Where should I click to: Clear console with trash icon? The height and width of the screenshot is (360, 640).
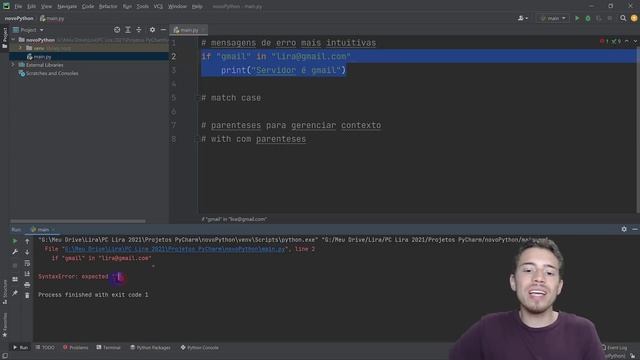click(x=27, y=295)
